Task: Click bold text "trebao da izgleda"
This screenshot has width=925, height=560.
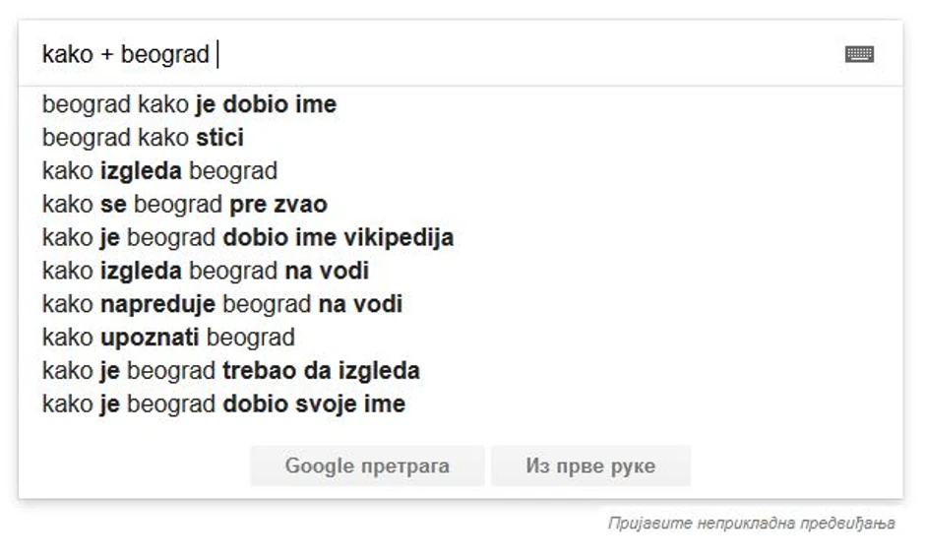Action: pyautogui.click(x=321, y=371)
